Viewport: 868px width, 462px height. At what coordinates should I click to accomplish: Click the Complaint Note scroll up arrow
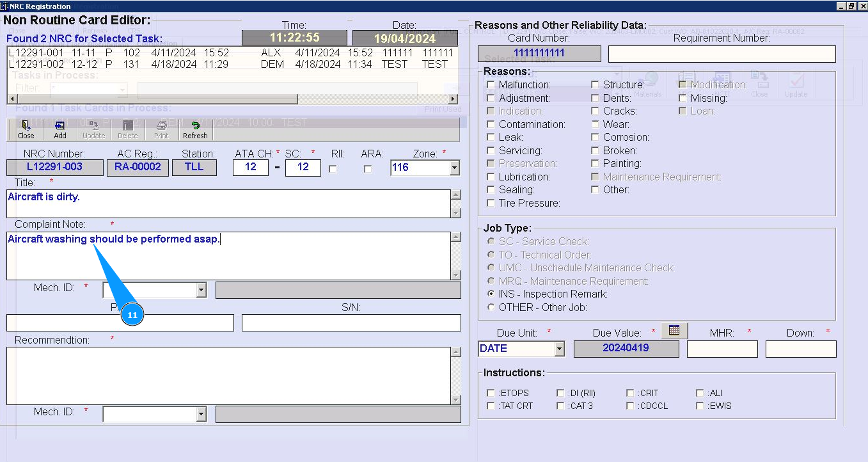456,237
